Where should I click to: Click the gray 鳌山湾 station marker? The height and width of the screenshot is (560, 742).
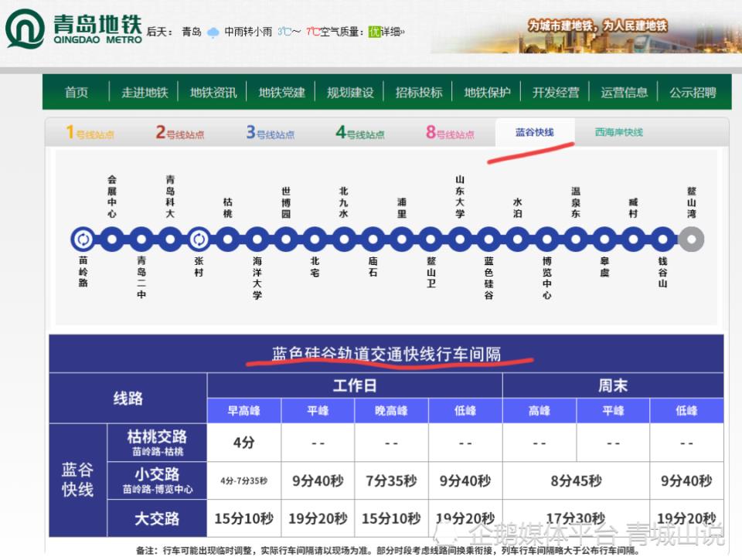pyautogui.click(x=690, y=239)
